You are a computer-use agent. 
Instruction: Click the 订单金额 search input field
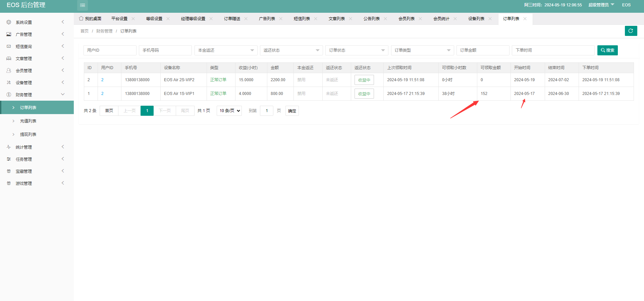click(x=483, y=50)
